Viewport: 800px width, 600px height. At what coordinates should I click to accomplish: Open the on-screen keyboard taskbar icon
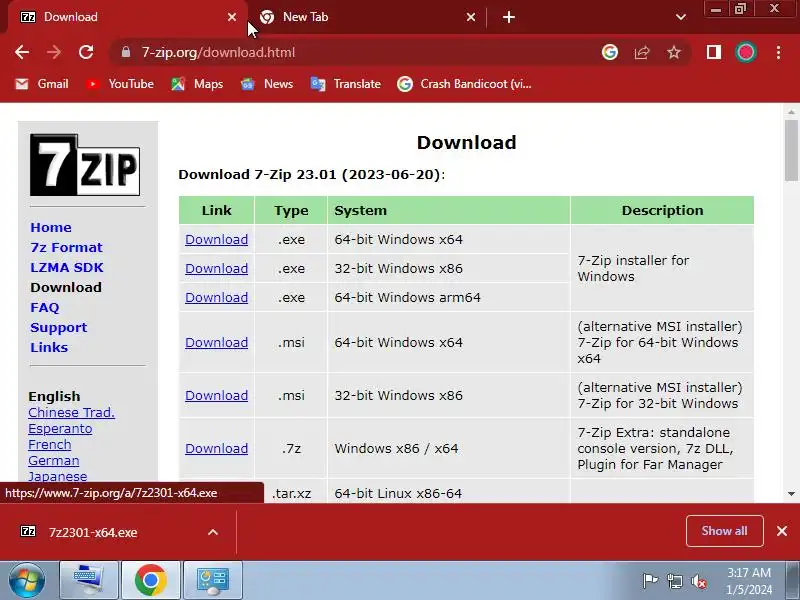89,580
